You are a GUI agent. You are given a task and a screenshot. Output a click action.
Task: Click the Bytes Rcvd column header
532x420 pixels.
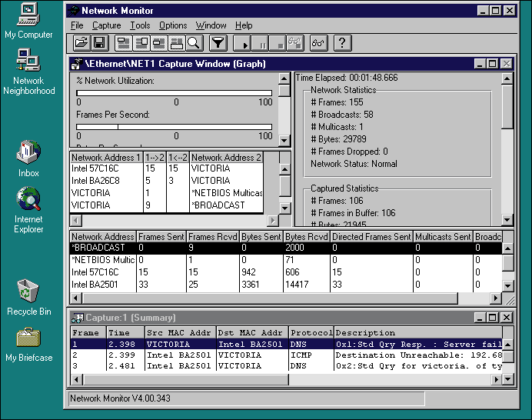pyautogui.click(x=307, y=237)
